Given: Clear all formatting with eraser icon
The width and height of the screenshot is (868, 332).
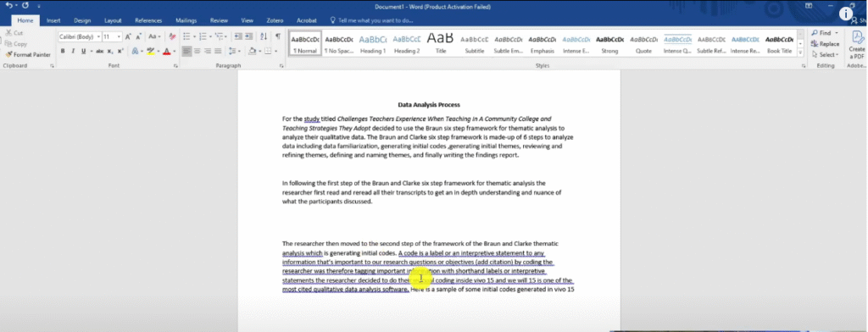Looking at the screenshot, I should [x=172, y=36].
